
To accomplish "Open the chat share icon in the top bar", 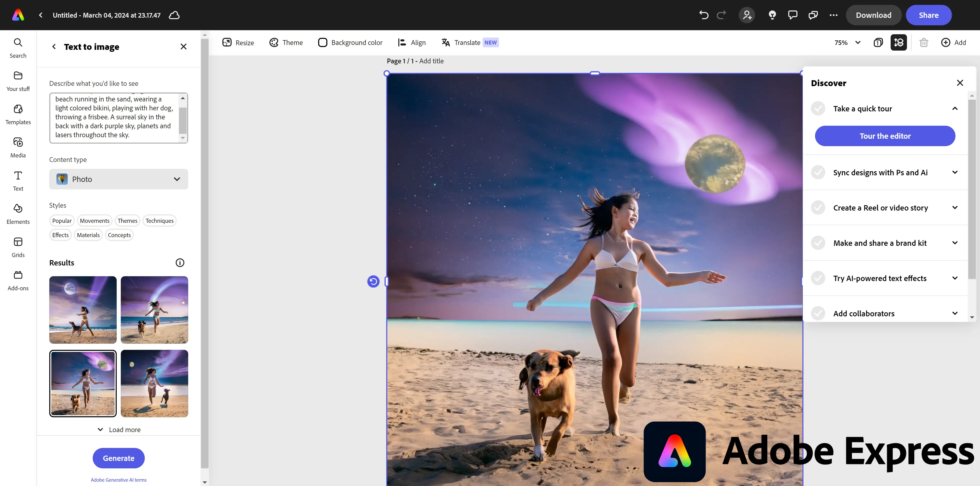I will (813, 15).
